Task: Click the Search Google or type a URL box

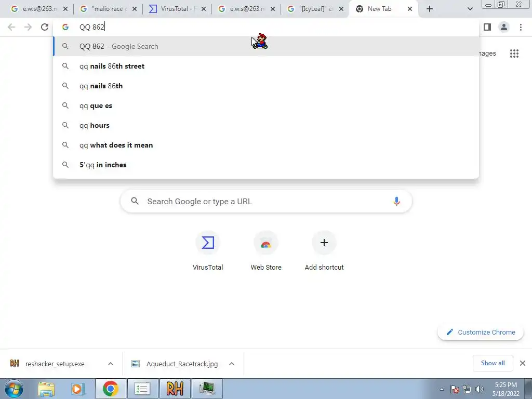Action: click(x=266, y=201)
